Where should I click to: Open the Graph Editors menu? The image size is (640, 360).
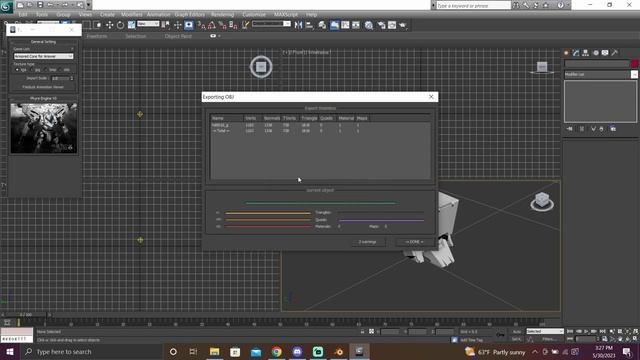(190, 15)
